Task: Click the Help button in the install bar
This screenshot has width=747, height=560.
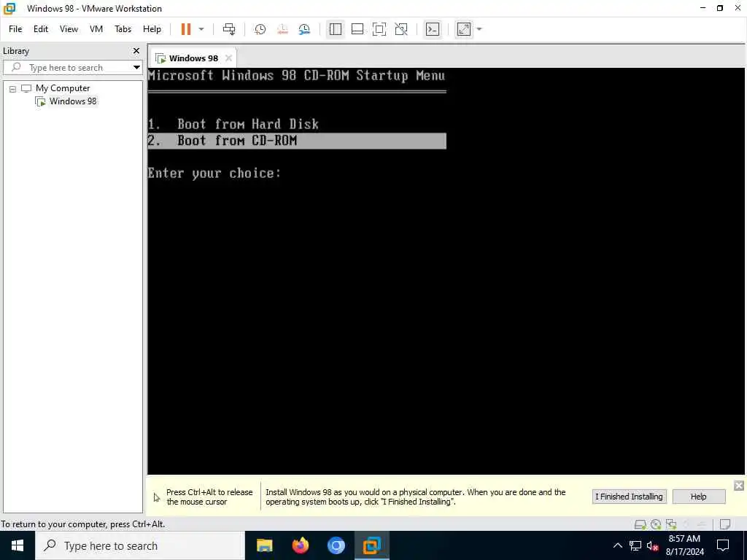Action: coord(698,497)
